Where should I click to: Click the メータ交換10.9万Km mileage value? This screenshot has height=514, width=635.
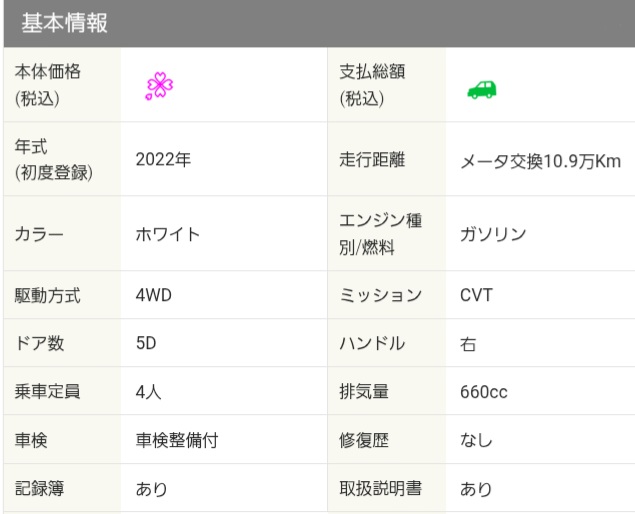(x=540, y=161)
